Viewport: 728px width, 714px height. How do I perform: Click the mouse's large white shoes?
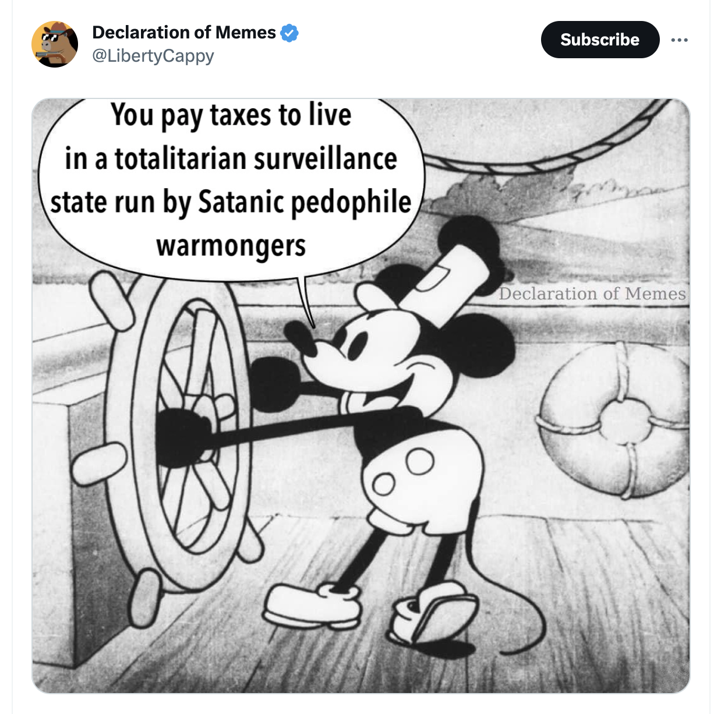point(368,612)
